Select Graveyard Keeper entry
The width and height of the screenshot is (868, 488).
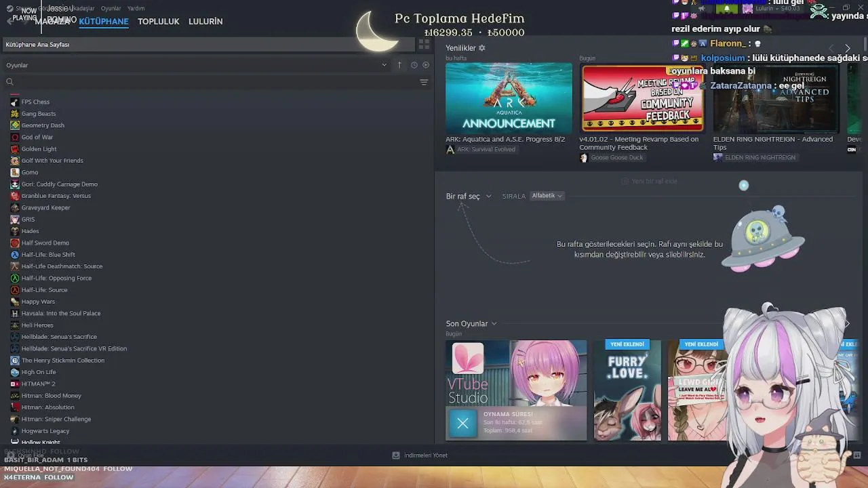coord(45,207)
